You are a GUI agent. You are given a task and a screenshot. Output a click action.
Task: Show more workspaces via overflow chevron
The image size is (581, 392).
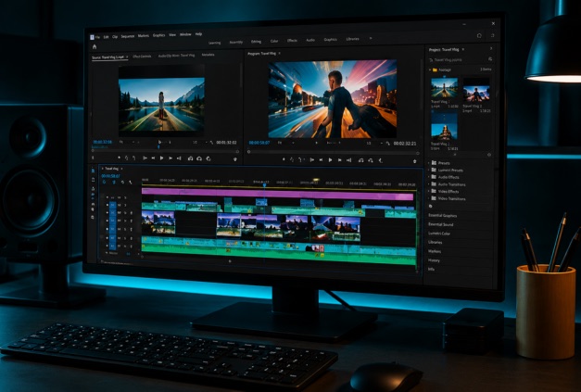[x=371, y=38]
